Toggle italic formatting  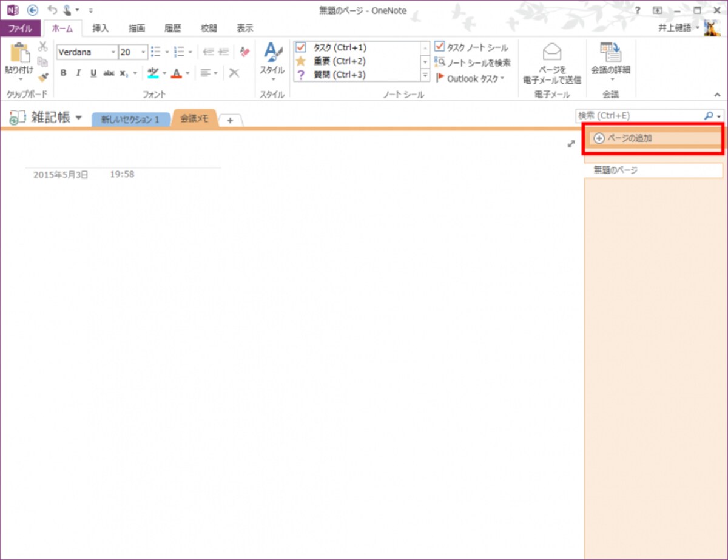click(x=78, y=73)
